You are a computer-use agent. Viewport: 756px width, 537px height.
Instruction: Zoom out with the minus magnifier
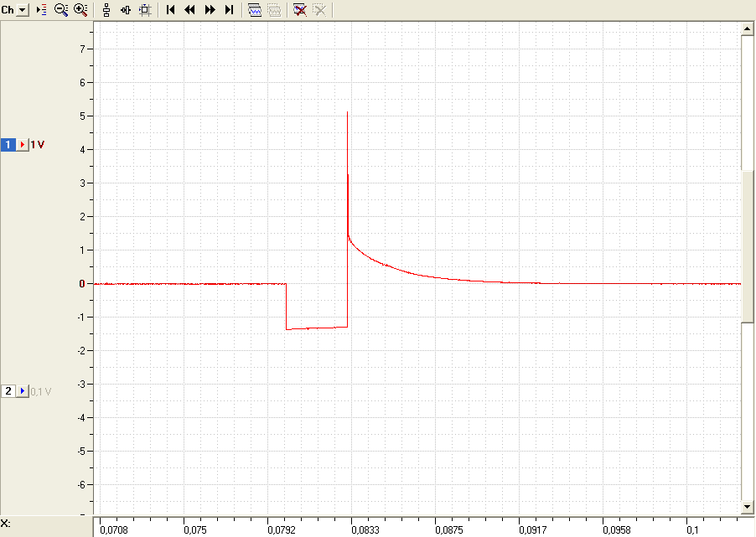[x=61, y=10]
